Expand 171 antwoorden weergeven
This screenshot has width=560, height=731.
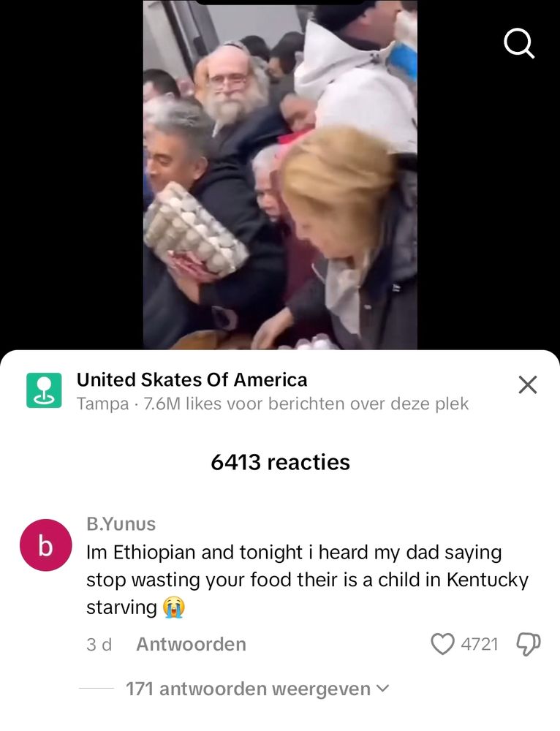(x=257, y=689)
